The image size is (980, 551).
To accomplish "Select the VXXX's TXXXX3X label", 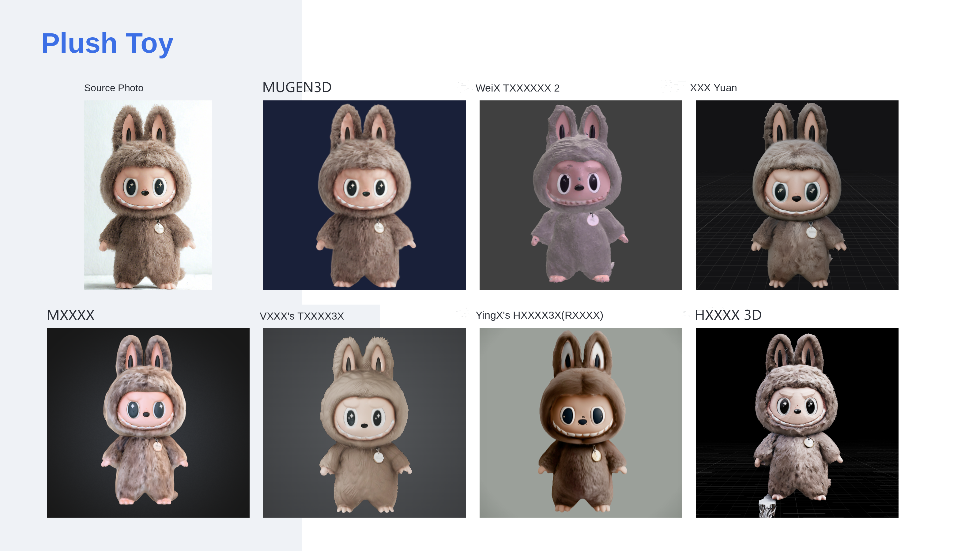I will point(302,316).
